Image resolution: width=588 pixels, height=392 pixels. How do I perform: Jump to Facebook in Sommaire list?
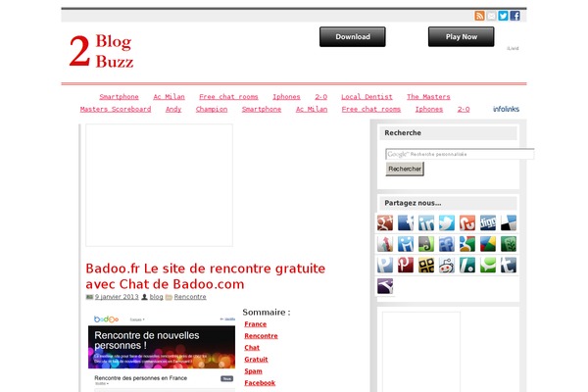point(260,383)
